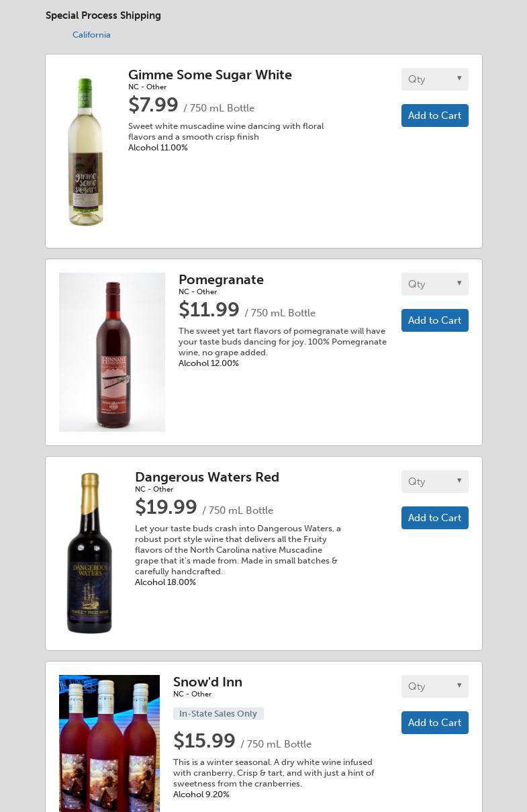Open the California shipping link
This screenshot has height=812, width=527.
[x=91, y=35]
